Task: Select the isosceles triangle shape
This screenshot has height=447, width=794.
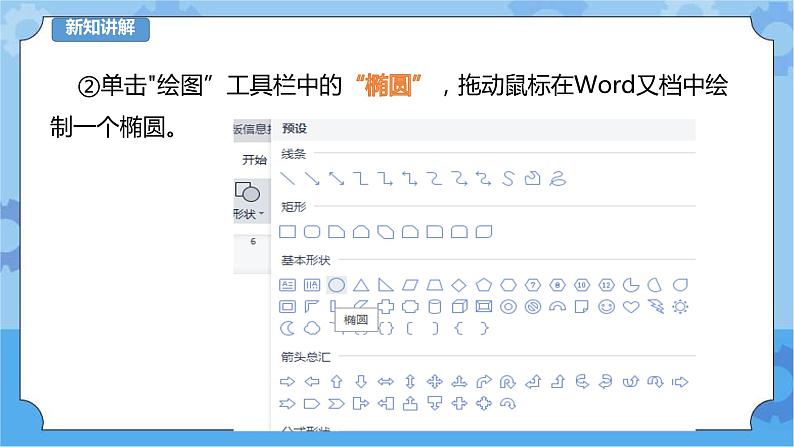Action: (x=361, y=285)
